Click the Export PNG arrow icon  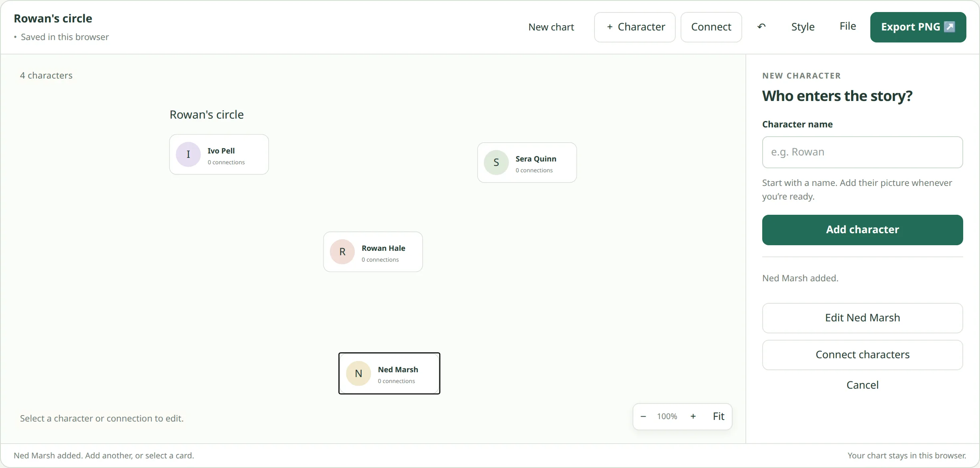point(950,27)
